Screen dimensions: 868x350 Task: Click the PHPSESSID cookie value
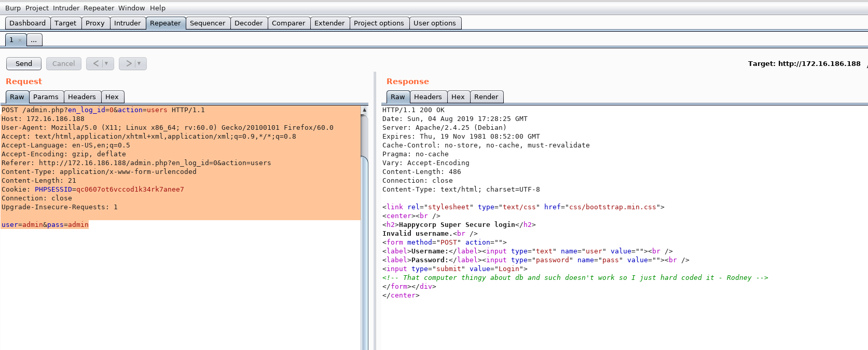(130, 190)
